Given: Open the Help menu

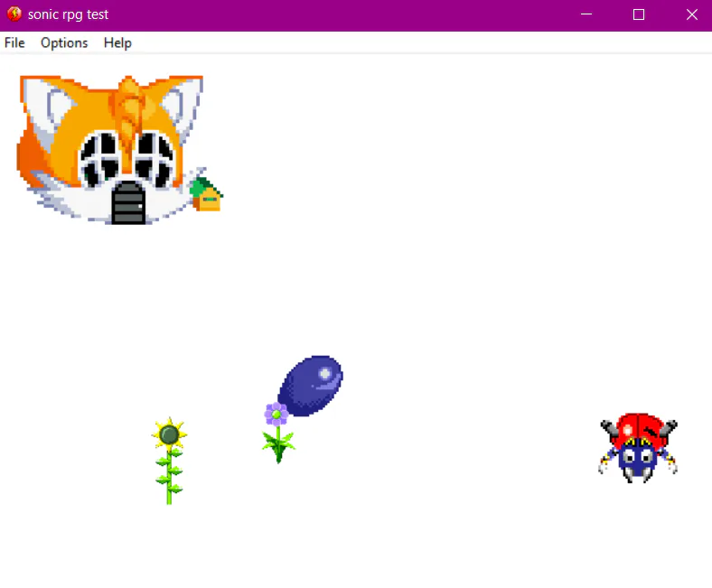Looking at the screenshot, I should [117, 42].
